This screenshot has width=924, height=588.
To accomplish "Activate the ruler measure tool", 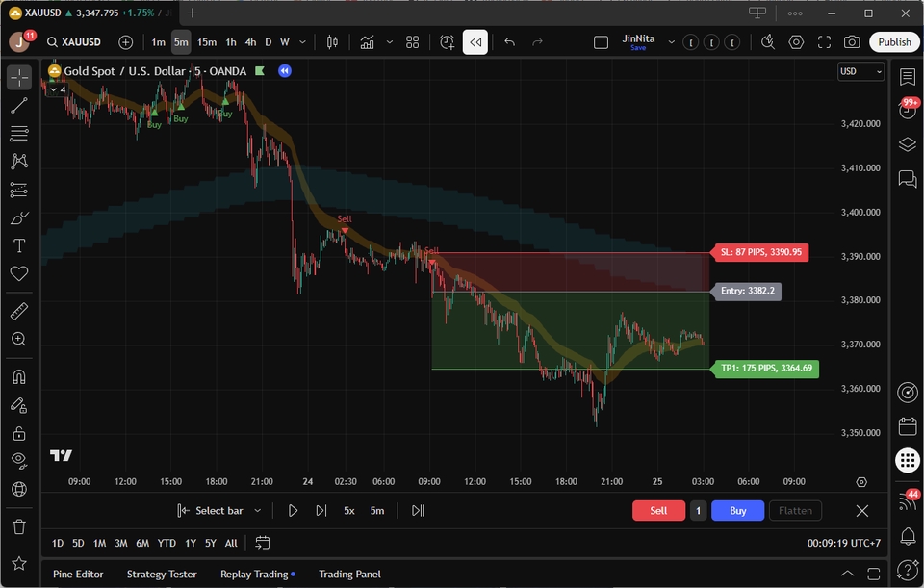I will pyautogui.click(x=19, y=311).
